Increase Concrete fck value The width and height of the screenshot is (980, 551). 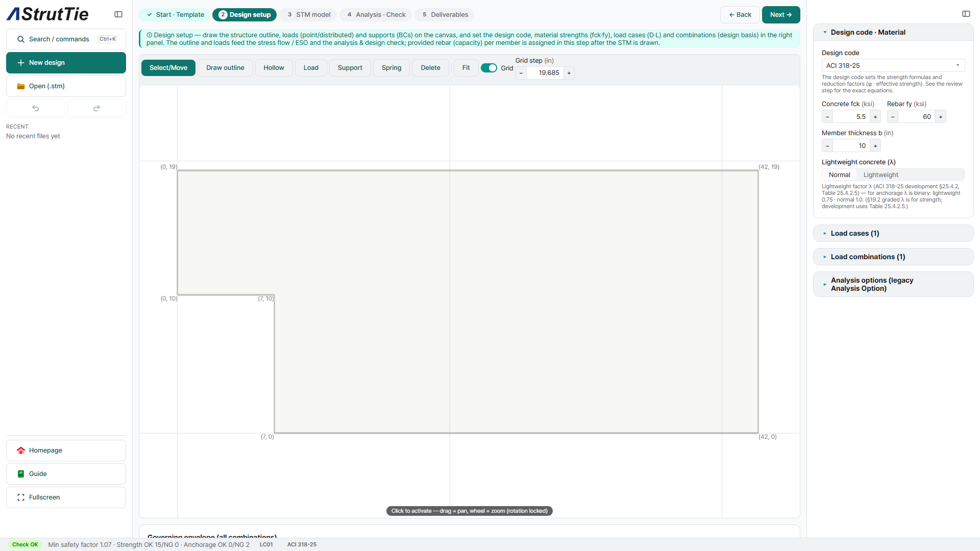pyautogui.click(x=875, y=117)
